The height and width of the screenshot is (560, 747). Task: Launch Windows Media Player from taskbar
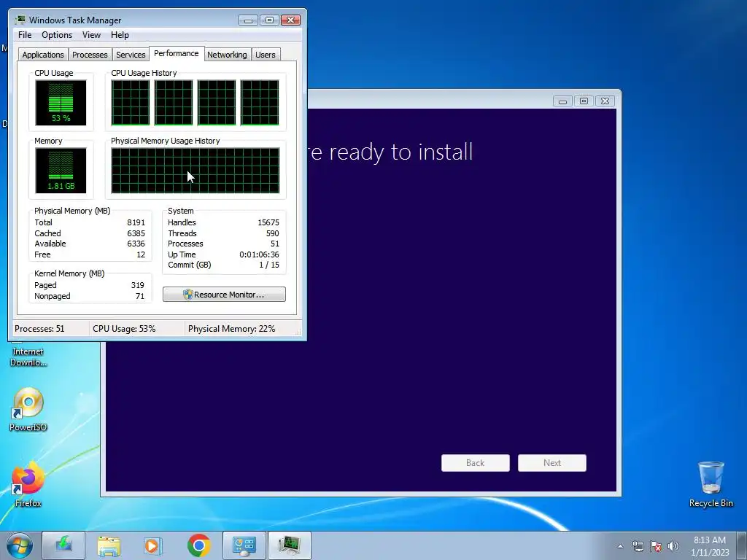pyautogui.click(x=153, y=545)
